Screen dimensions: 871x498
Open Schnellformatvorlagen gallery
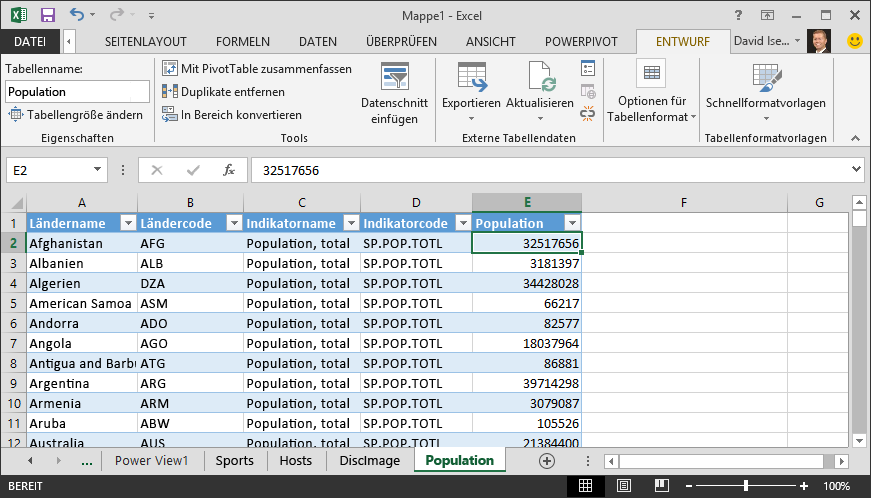(765, 92)
